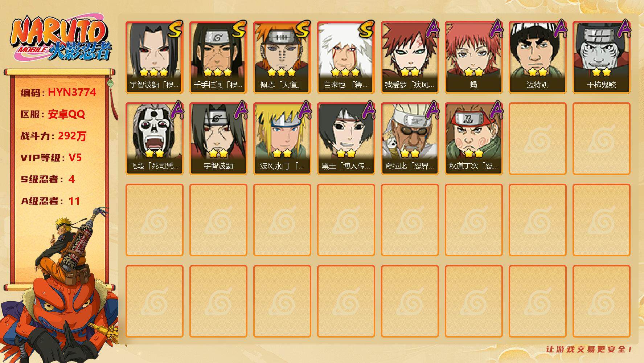Choose the second-row 宇智波鼬 A-rank card
The width and height of the screenshot is (644, 363).
218,139
